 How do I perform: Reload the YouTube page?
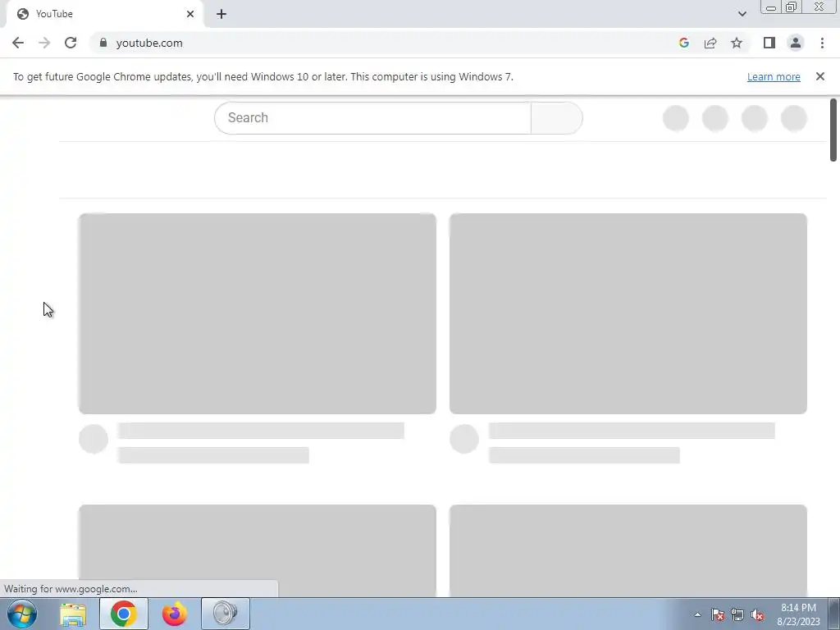(71, 43)
